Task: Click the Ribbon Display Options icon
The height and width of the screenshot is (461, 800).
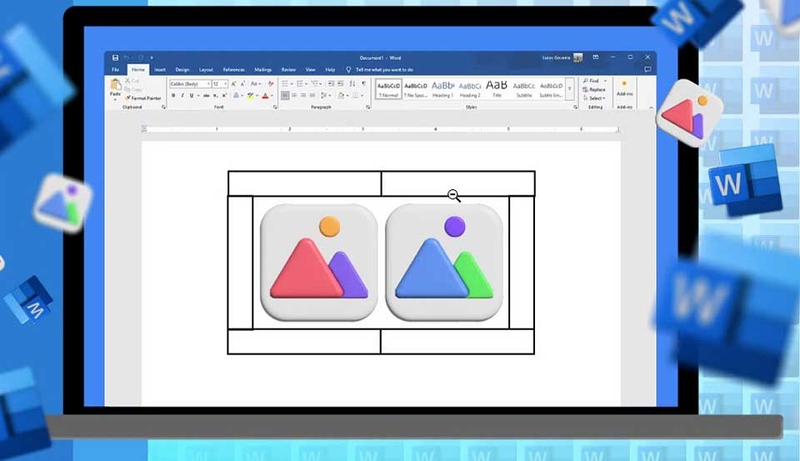Action: [595, 57]
